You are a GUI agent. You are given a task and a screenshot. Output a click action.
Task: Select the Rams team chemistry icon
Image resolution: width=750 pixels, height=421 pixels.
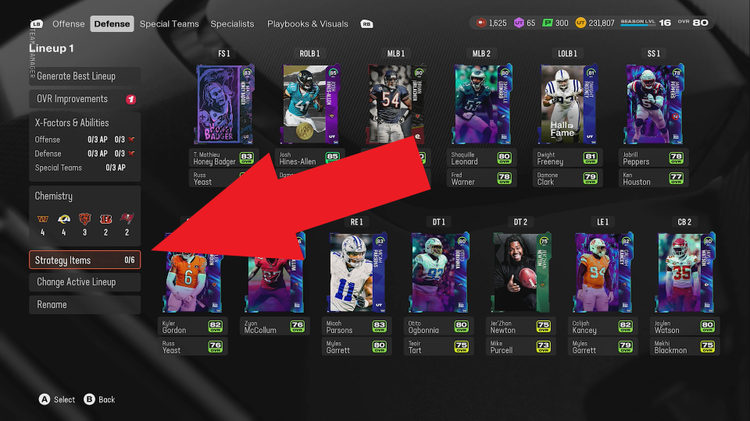pos(63,218)
